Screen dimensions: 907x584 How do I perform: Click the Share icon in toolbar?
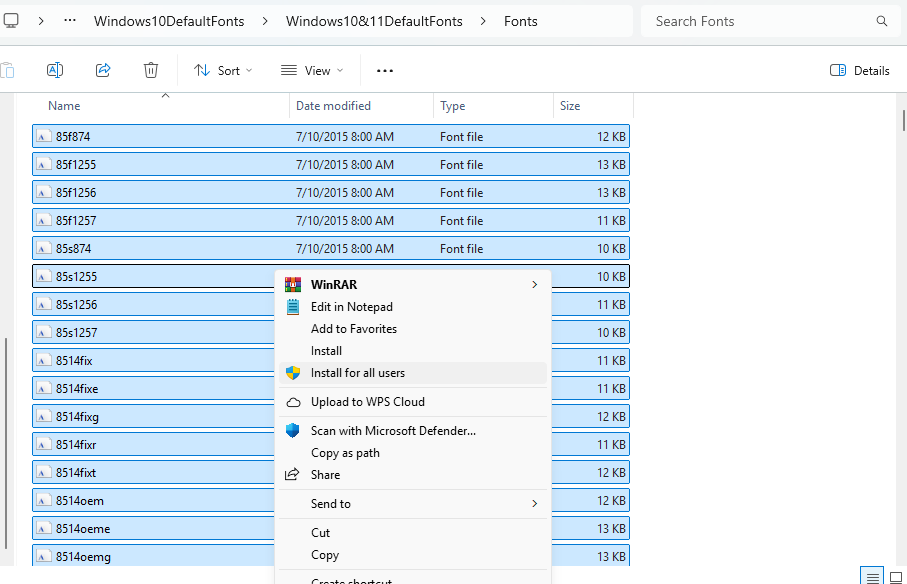coord(103,70)
